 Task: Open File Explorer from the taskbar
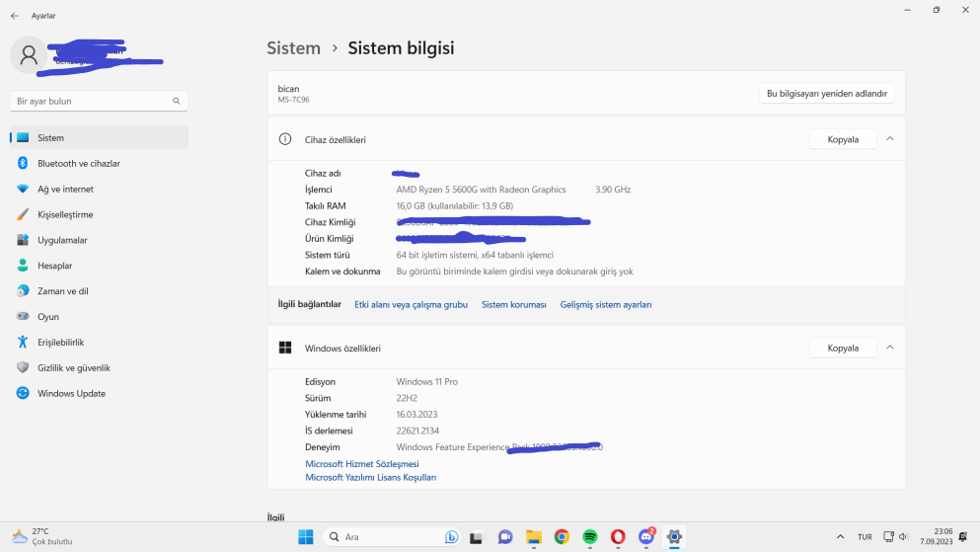click(533, 537)
